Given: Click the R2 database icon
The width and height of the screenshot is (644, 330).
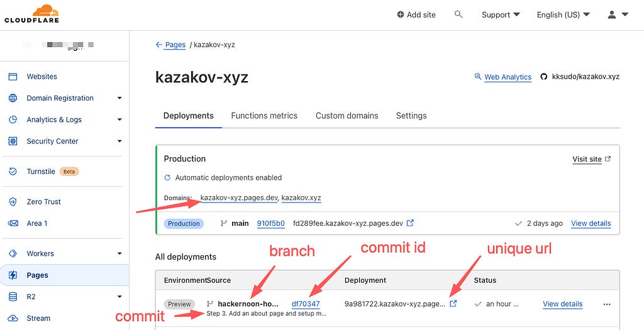Looking at the screenshot, I should (x=13, y=297).
